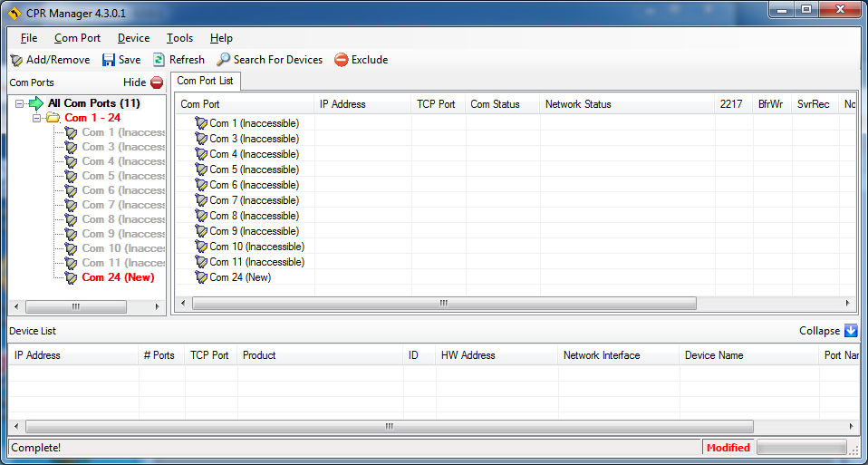Image resolution: width=868 pixels, height=465 pixels.
Task: Click the Com 3 port icon in the tree
Action: 71,147
